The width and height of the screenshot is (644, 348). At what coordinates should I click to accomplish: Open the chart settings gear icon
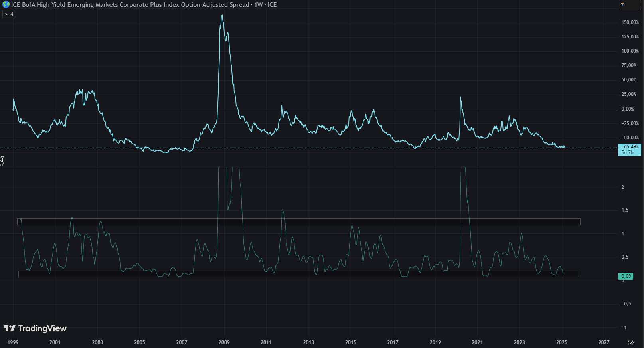coord(630,342)
